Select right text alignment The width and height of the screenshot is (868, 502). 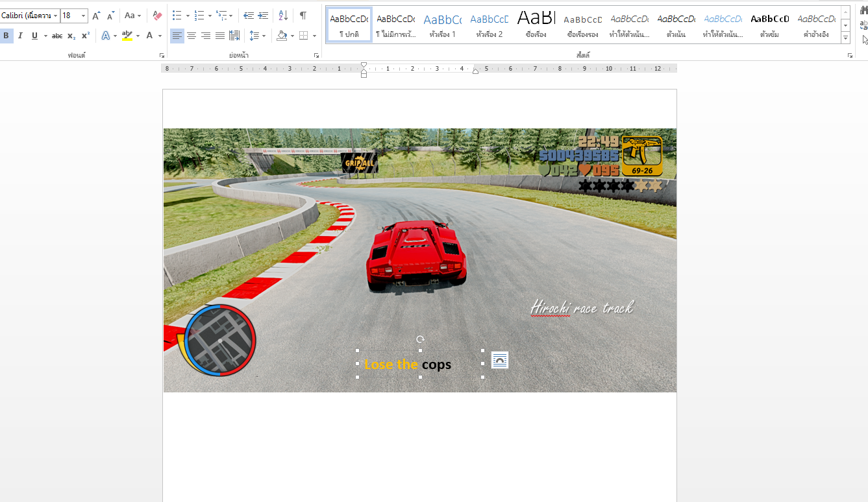coord(206,36)
